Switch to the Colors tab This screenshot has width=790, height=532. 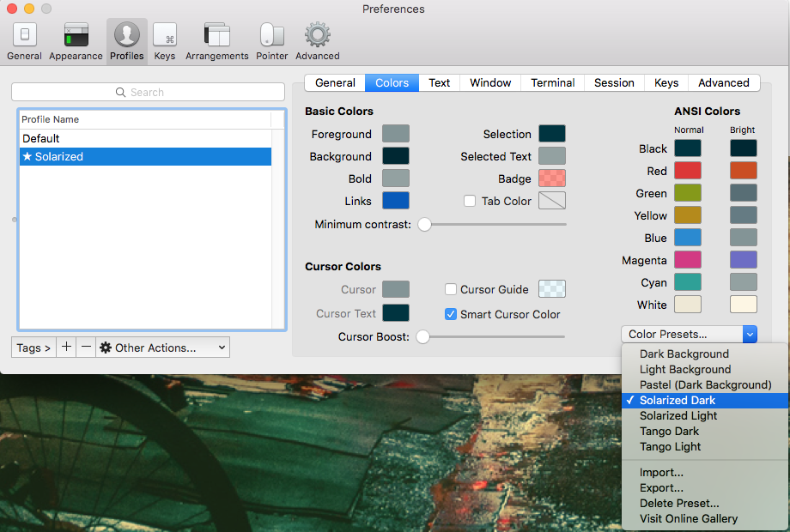pos(392,83)
